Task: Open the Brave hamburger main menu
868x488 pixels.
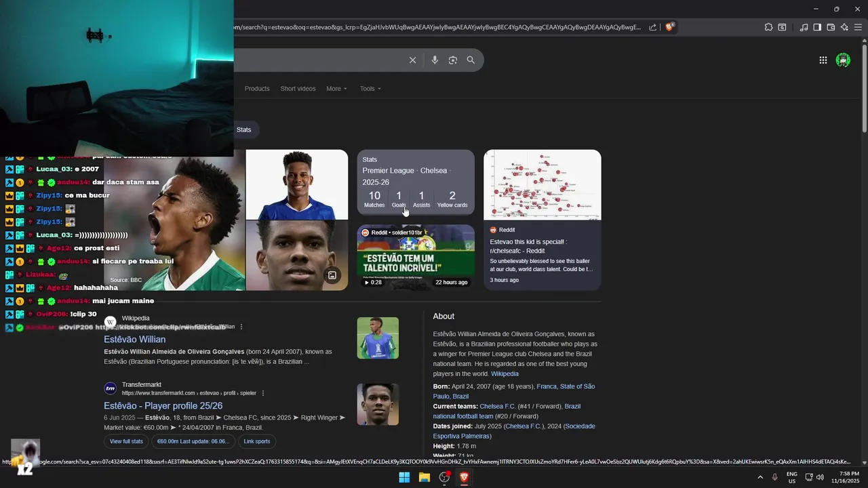Action: tap(858, 27)
